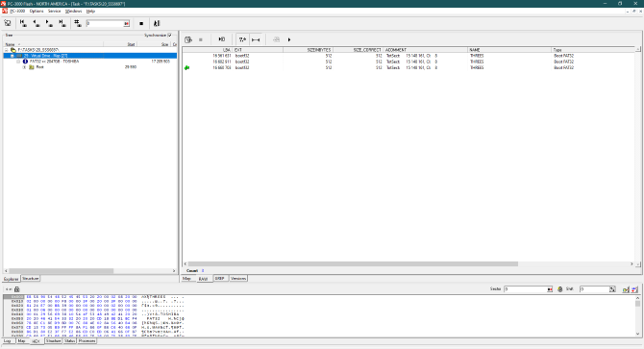Click the round icon before Shift label

[x=559, y=289]
